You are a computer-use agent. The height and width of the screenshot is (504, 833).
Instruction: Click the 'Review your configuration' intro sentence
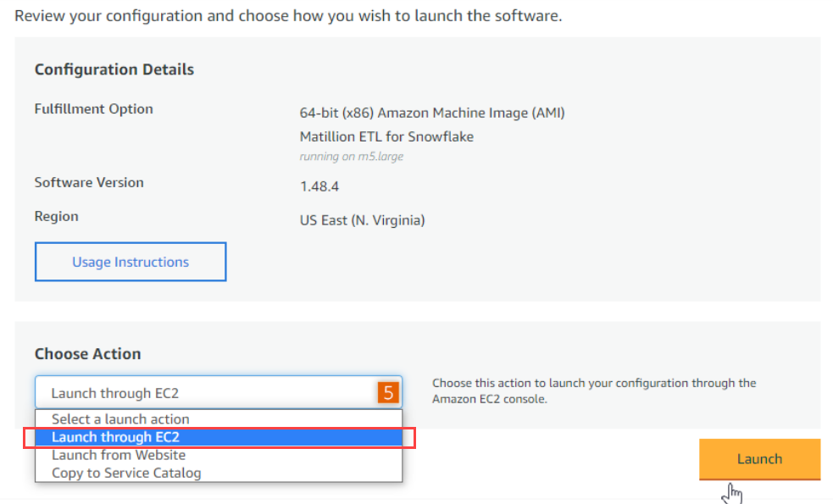[x=288, y=16]
